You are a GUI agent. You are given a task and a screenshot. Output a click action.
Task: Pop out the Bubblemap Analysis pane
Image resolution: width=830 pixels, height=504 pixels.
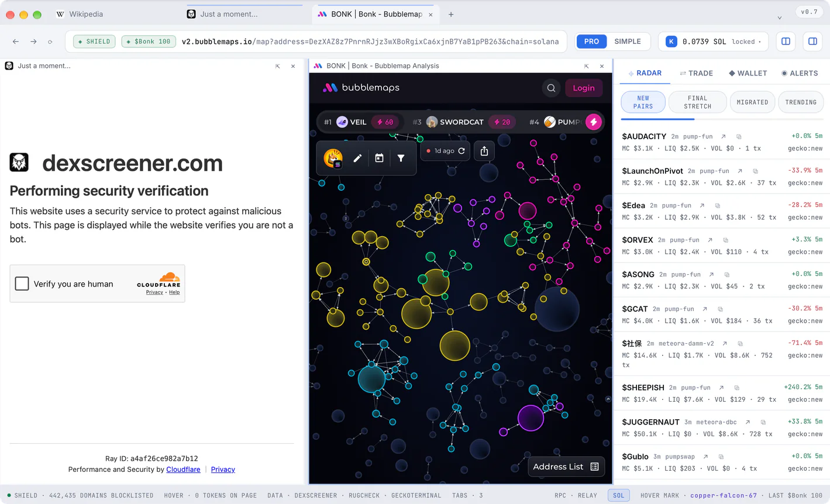tap(587, 66)
